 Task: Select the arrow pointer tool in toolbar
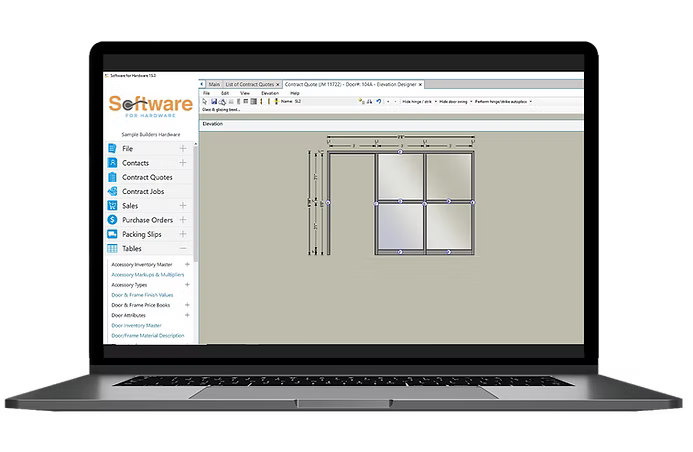205,102
